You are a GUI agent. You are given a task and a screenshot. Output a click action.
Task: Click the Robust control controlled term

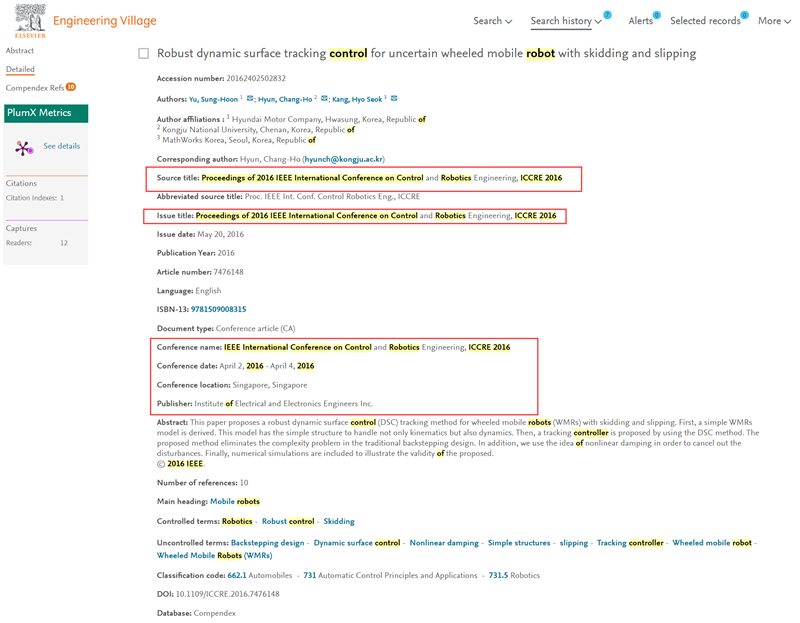(288, 521)
